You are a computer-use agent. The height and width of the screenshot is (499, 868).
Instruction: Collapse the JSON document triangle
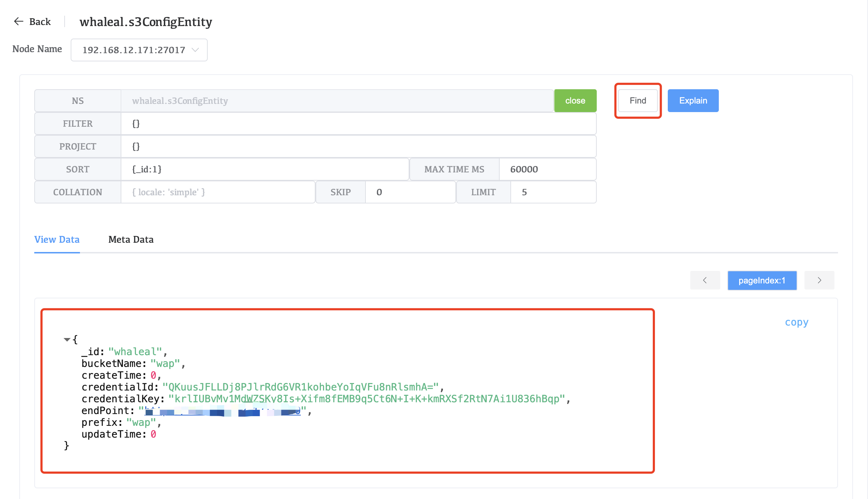[67, 339]
